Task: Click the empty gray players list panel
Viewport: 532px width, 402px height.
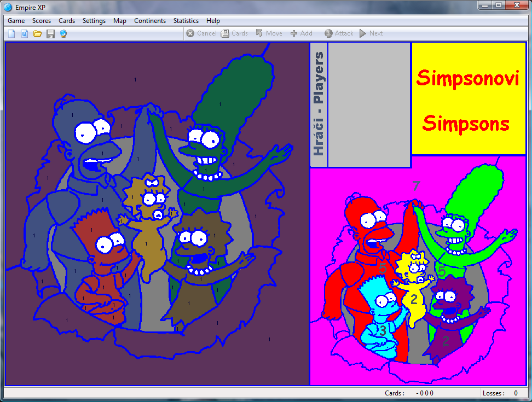Action: [x=369, y=104]
